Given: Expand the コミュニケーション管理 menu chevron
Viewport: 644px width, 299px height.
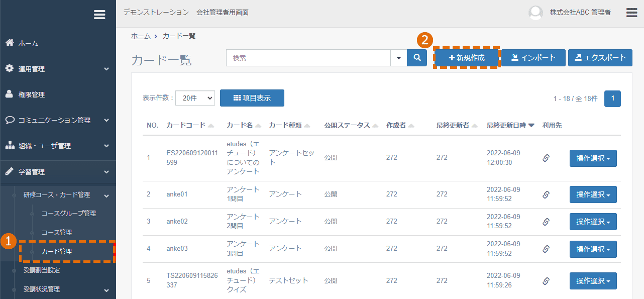Looking at the screenshot, I should click(x=106, y=121).
